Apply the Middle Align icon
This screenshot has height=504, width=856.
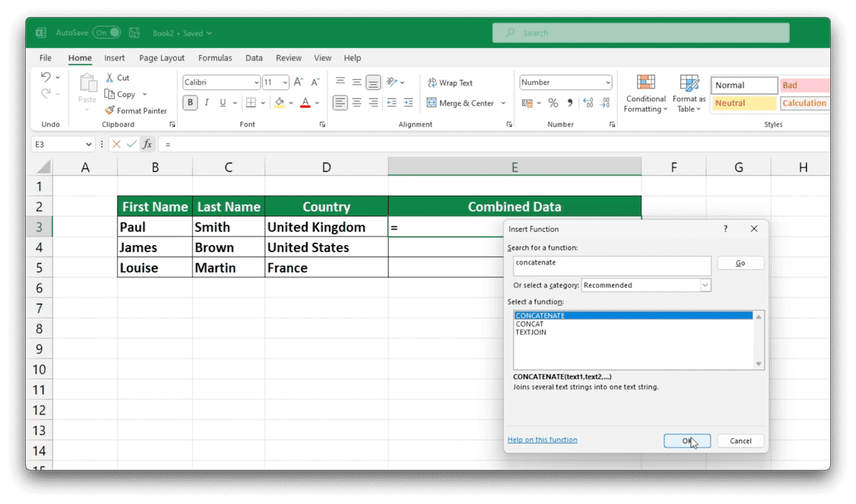pyautogui.click(x=357, y=82)
